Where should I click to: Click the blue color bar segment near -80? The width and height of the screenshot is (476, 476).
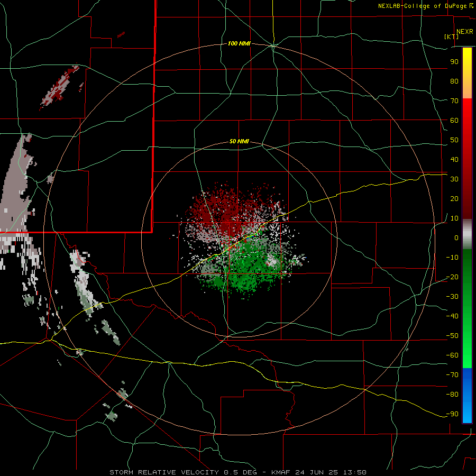click(x=467, y=395)
